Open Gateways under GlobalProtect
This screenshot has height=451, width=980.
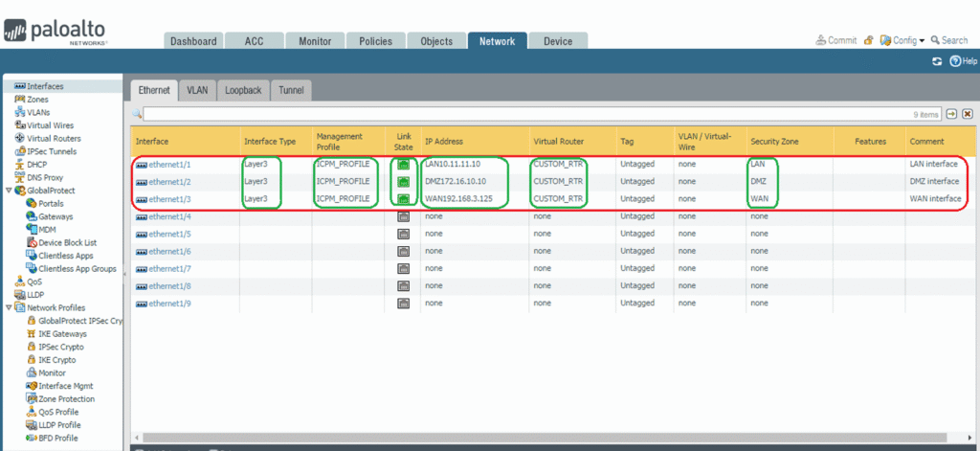click(56, 216)
